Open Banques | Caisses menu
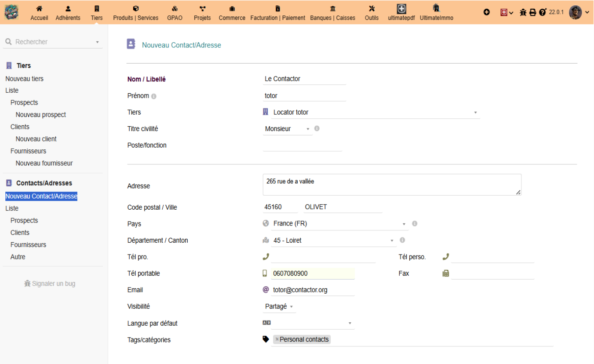 332,13
